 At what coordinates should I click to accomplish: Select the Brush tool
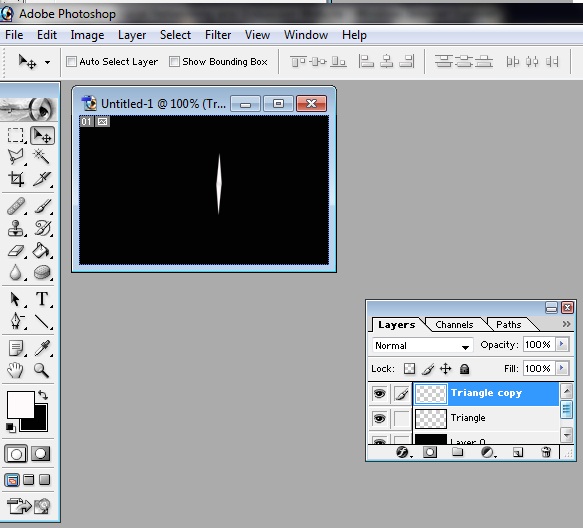pos(42,206)
